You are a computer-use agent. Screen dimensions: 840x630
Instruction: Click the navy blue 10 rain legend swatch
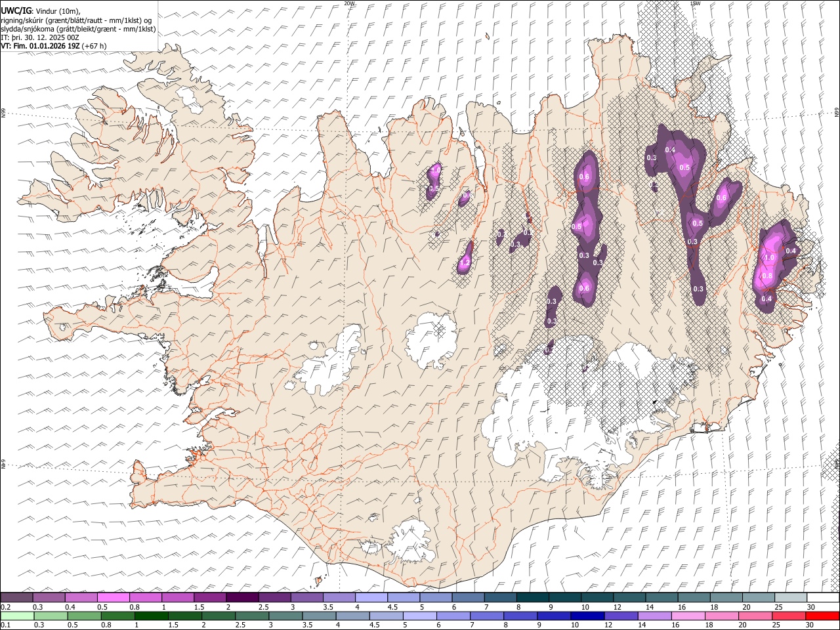point(587,616)
